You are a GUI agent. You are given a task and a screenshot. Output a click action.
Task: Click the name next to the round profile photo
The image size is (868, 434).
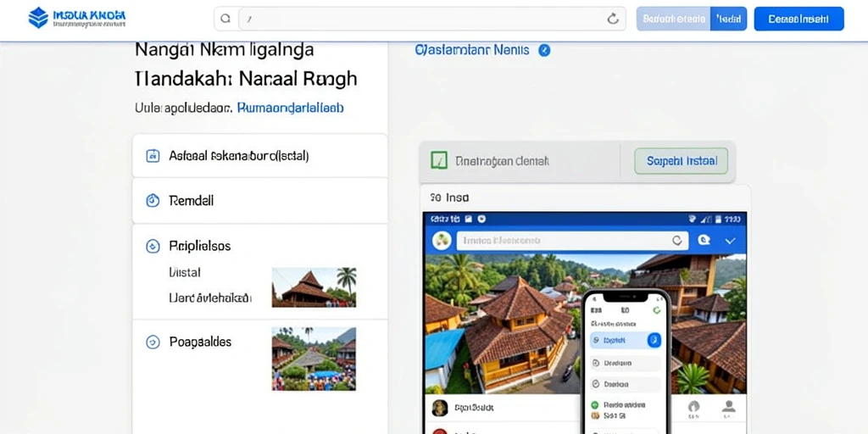coord(474,408)
